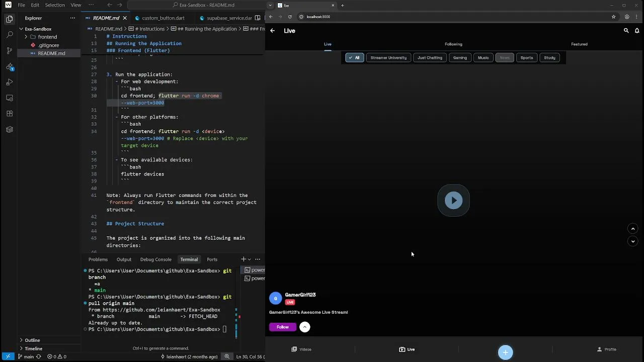Open the Extensions view icon
Screen dimensions: 644x362
[10, 114]
